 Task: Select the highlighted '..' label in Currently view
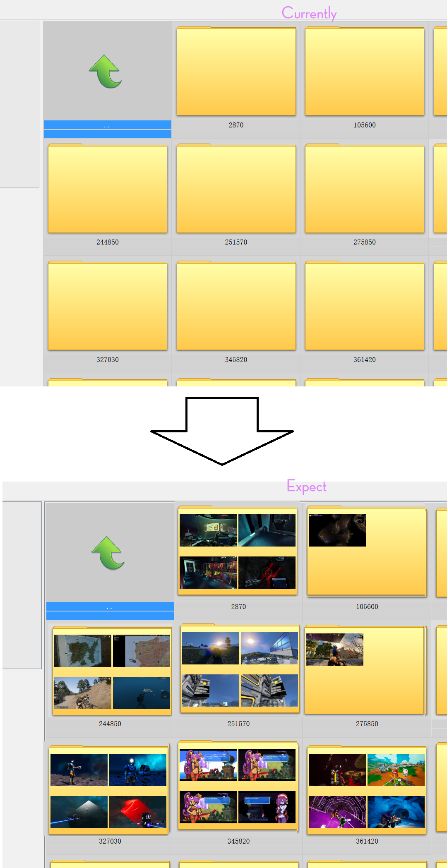pos(108,125)
